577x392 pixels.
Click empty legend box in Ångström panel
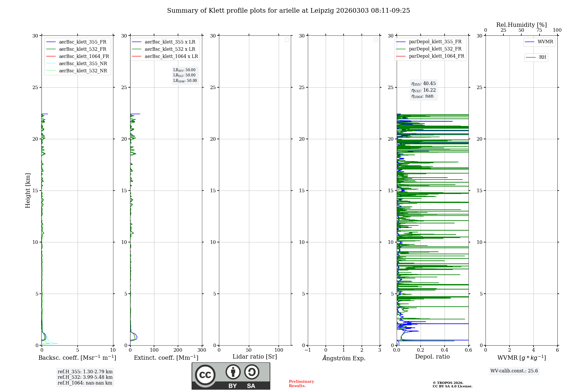(x=376, y=40)
